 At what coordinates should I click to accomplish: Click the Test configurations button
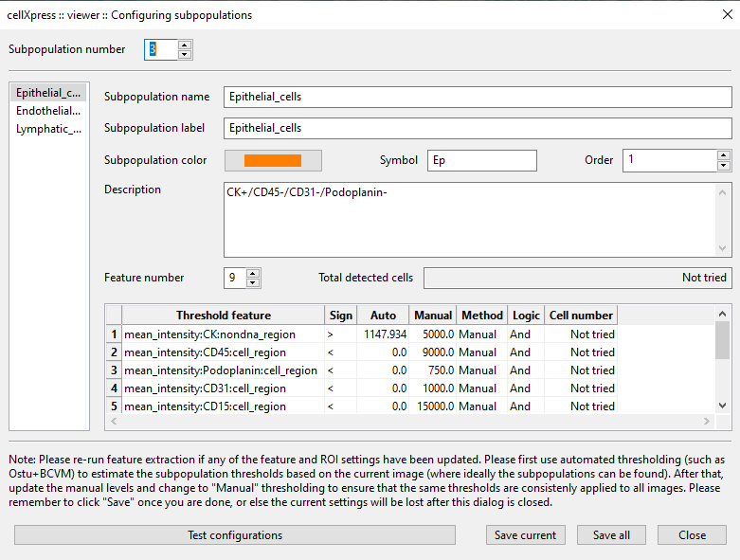pos(235,535)
